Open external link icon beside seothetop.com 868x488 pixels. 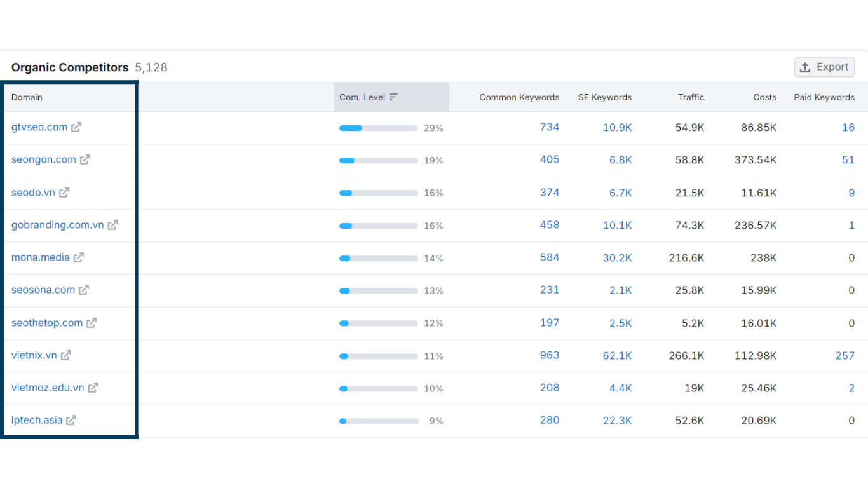pos(92,323)
